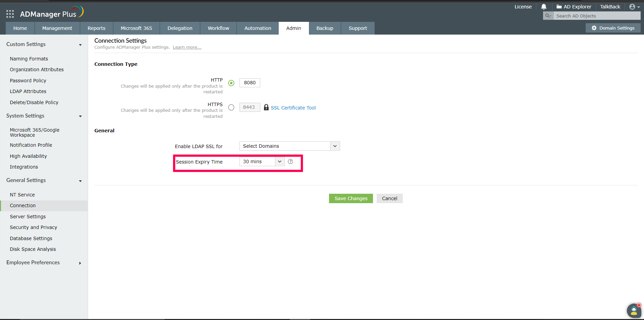
Task: Select the HTTPS radio button
Action: 231,107
